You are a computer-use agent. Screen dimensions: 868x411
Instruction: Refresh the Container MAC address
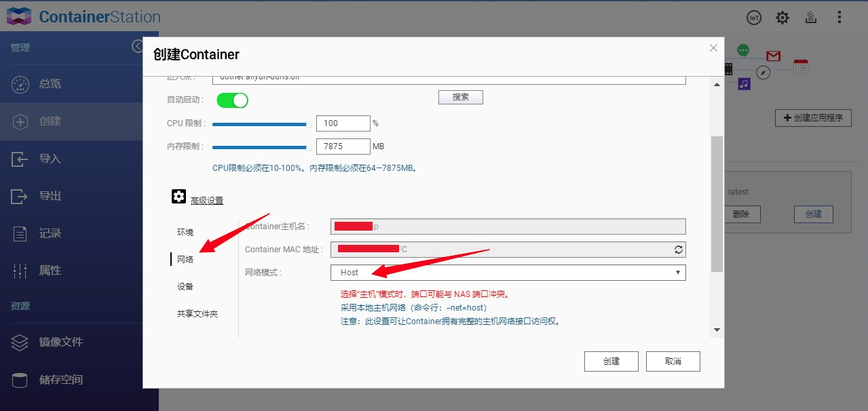point(678,250)
